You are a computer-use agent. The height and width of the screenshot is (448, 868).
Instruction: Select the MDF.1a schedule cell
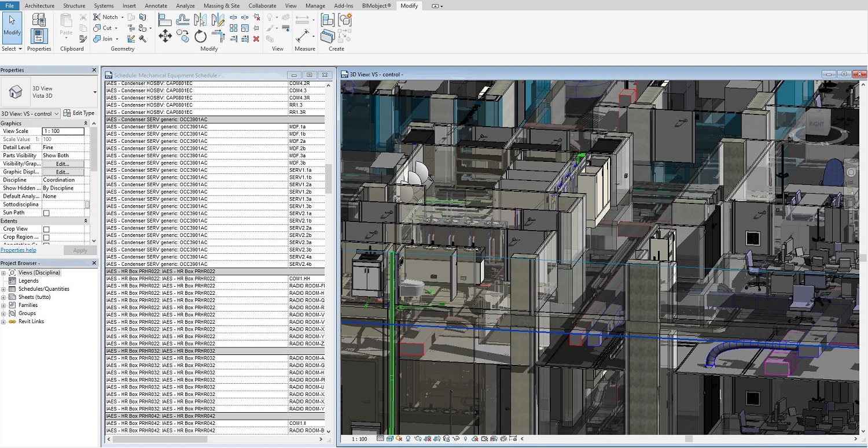pyautogui.click(x=307, y=127)
